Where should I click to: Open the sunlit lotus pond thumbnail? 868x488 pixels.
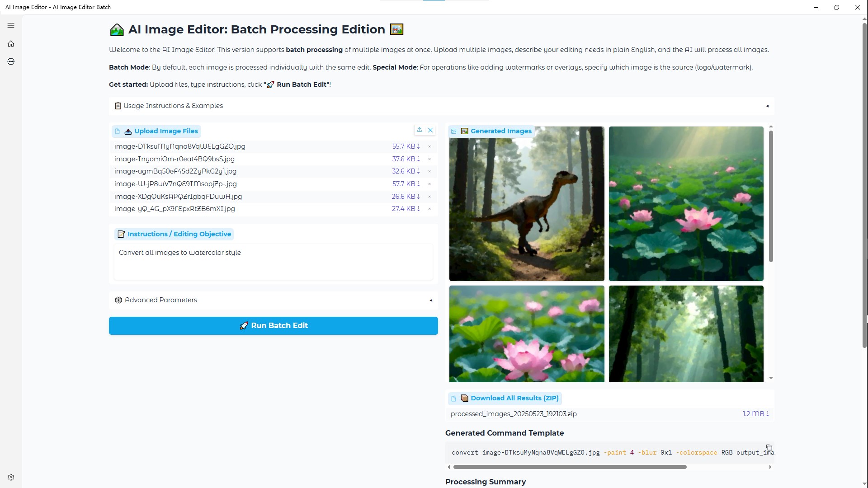[686, 204]
